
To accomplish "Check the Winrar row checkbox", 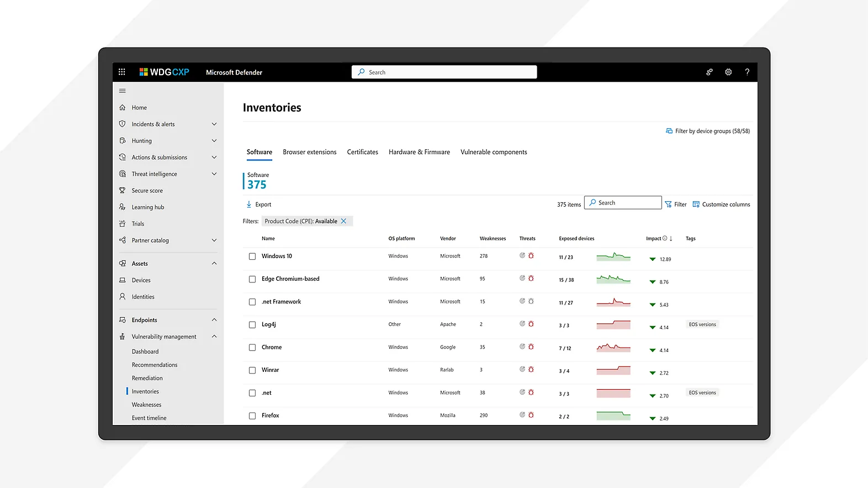I will pos(252,370).
